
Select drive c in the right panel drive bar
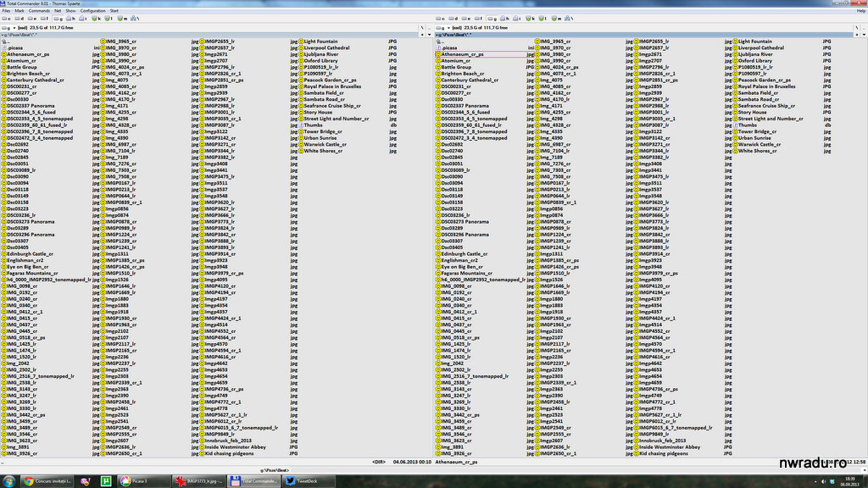(441, 19)
